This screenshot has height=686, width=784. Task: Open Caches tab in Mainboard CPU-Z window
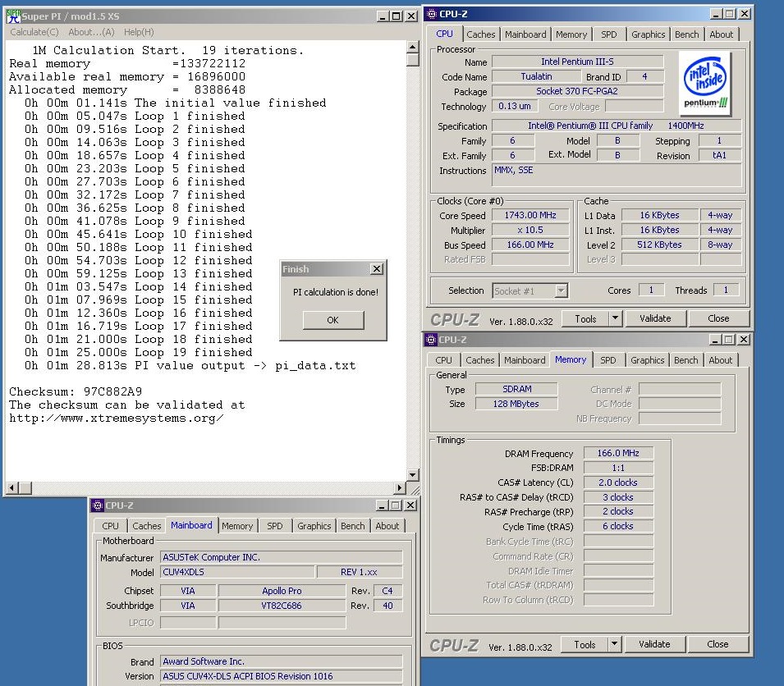coord(146,526)
